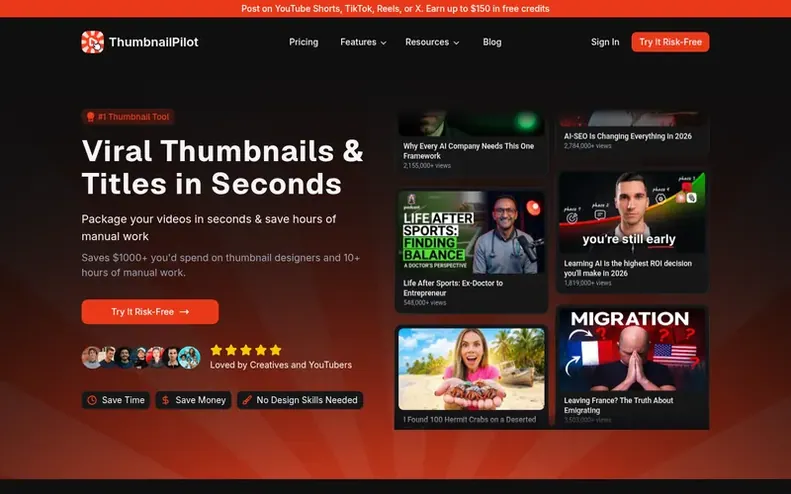Click the last avatar in the creators row

pos(189,357)
